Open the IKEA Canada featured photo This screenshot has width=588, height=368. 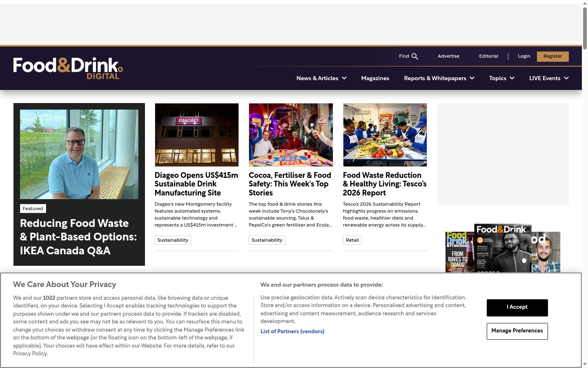[x=79, y=154]
